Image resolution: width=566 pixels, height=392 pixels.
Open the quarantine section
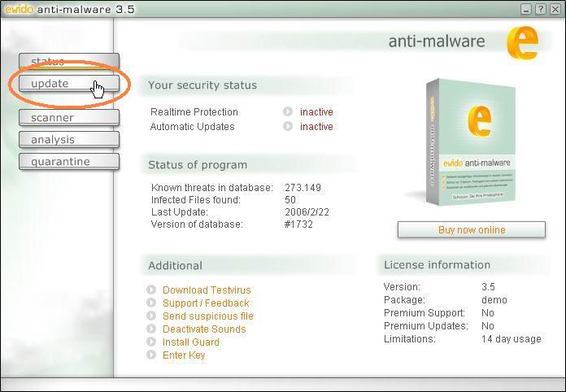[69, 161]
